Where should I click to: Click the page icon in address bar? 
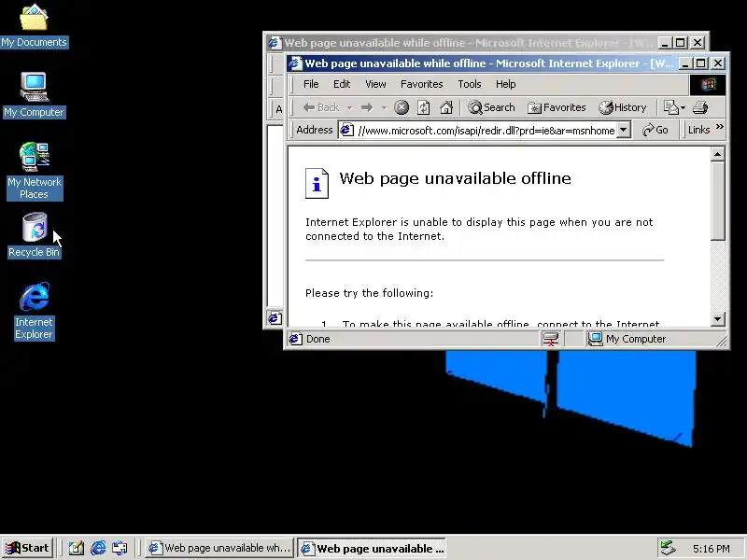click(346, 130)
